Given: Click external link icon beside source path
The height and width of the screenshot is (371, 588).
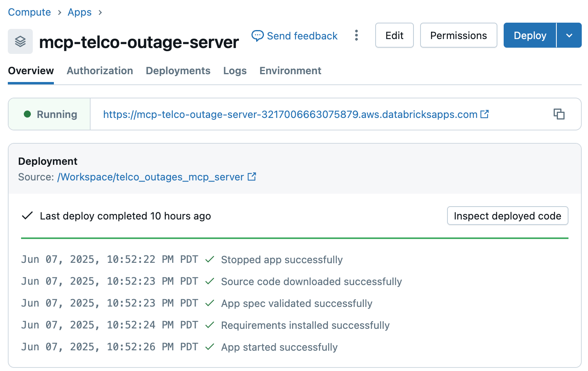Looking at the screenshot, I should [252, 177].
